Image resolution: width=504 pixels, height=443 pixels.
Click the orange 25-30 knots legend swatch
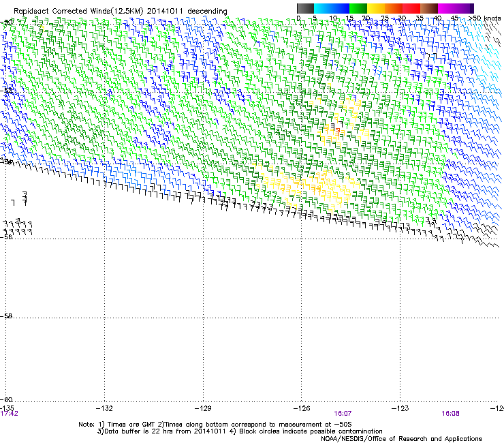[394, 8]
